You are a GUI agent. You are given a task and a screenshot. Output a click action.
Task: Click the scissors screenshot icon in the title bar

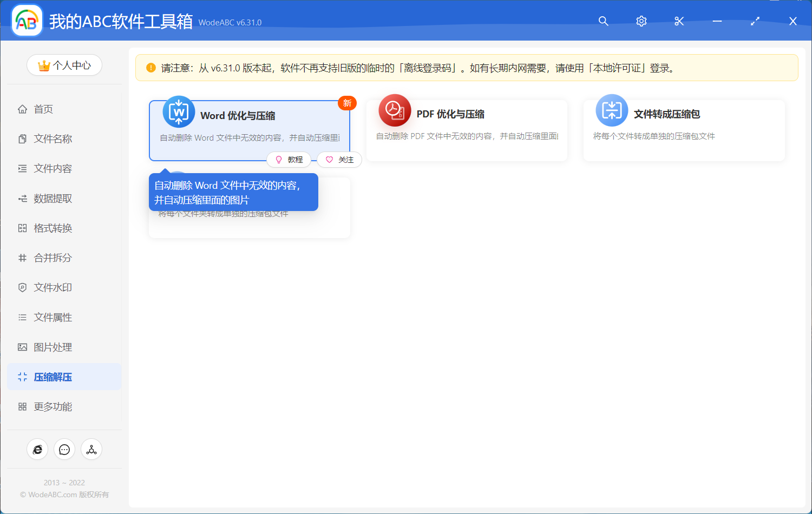click(679, 21)
